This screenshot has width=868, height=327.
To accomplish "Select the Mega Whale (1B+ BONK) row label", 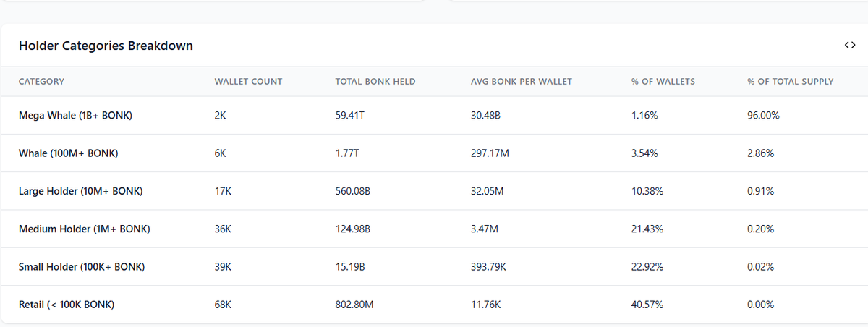I will coord(76,115).
